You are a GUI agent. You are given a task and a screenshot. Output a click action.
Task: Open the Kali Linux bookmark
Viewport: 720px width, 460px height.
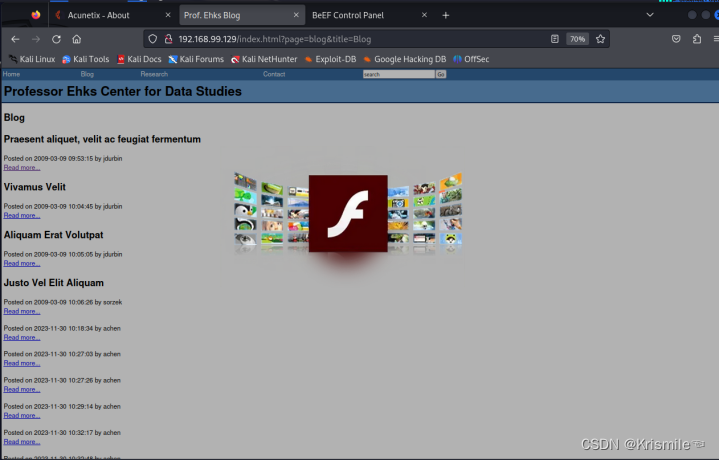(x=32, y=59)
